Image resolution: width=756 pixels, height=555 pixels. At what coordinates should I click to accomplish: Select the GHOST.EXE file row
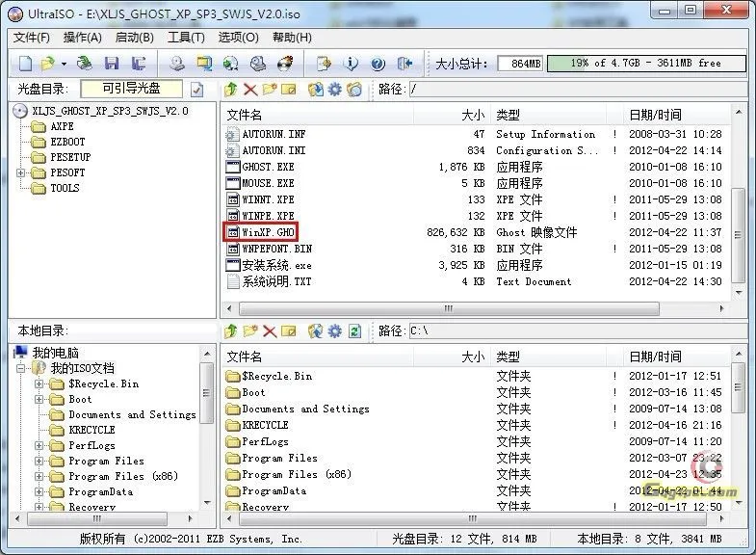474,167
